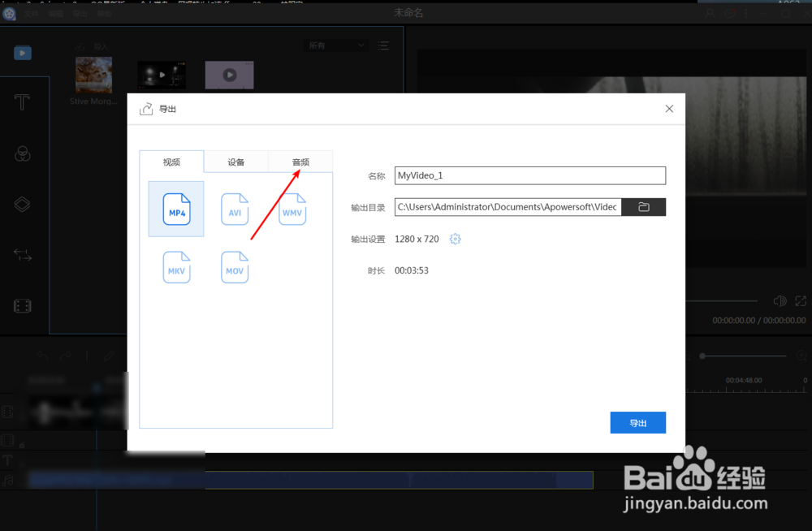
Task: Click the music track note icon
Action: [x=8, y=480]
